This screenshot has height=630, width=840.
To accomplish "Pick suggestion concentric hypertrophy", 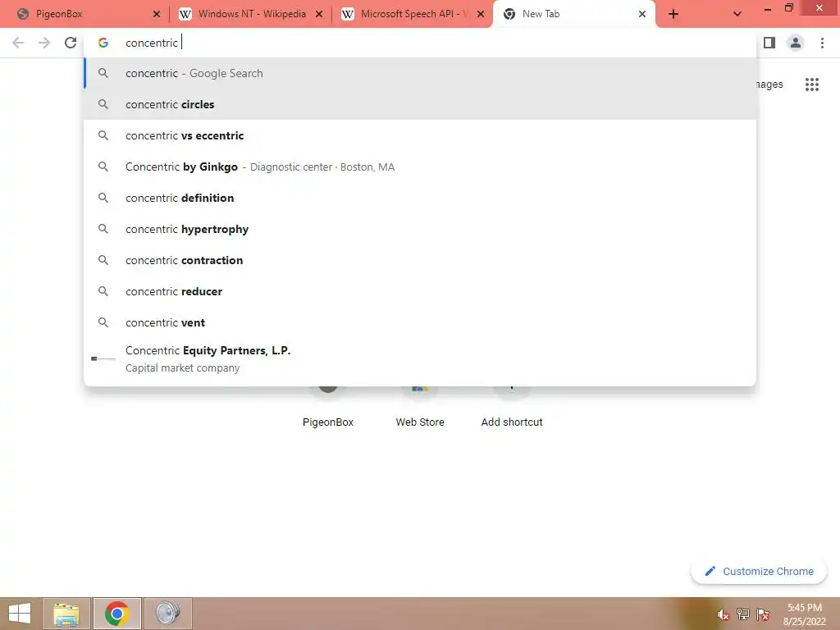I will 420,229.
